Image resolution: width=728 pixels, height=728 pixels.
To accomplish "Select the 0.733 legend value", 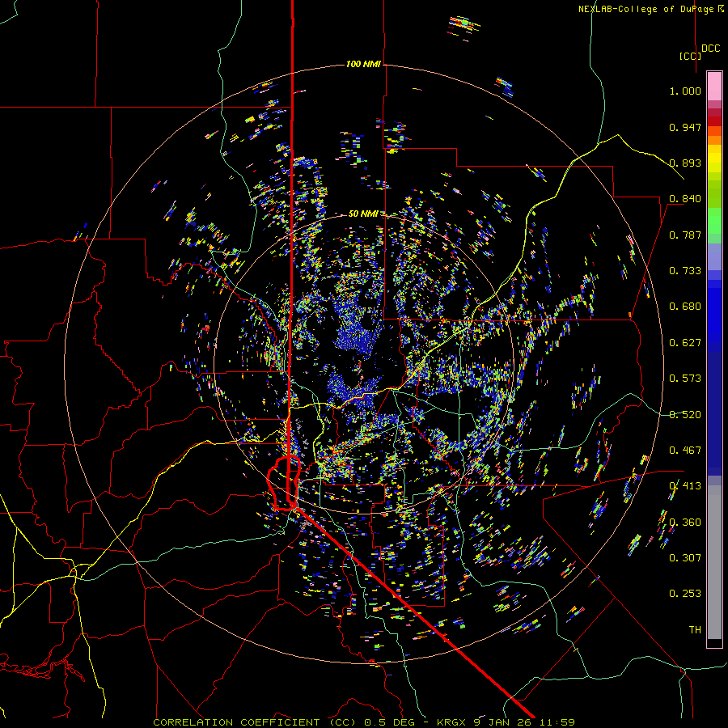I will tap(685, 271).
